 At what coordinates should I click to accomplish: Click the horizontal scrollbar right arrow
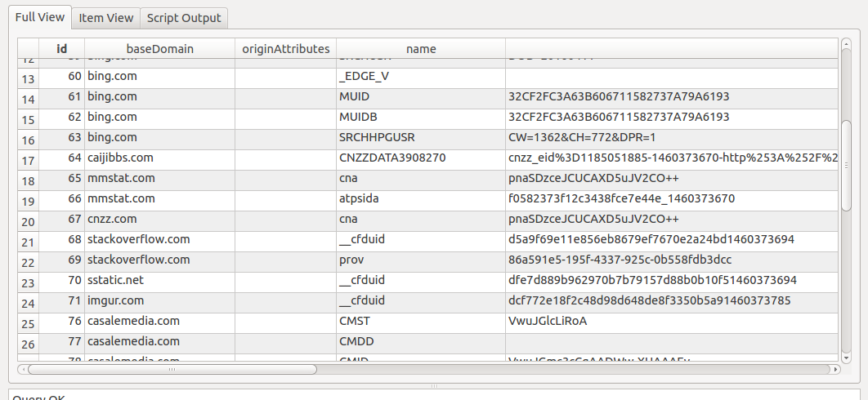tap(835, 369)
